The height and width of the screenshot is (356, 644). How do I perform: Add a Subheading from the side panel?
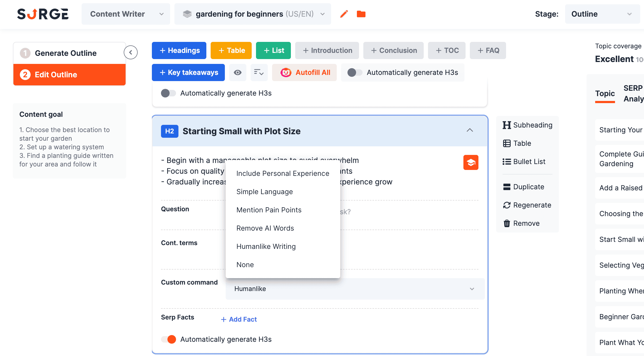coord(527,125)
